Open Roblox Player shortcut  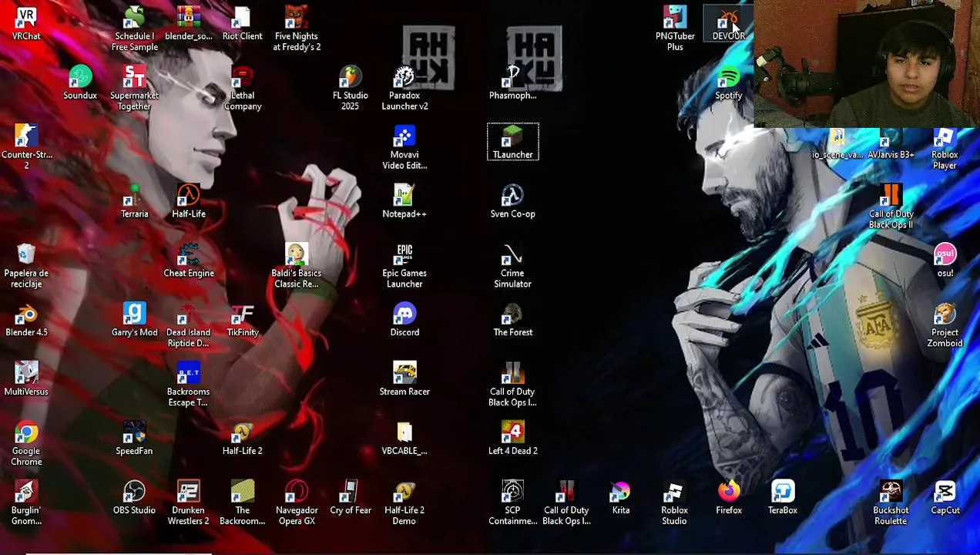pyautogui.click(x=945, y=148)
